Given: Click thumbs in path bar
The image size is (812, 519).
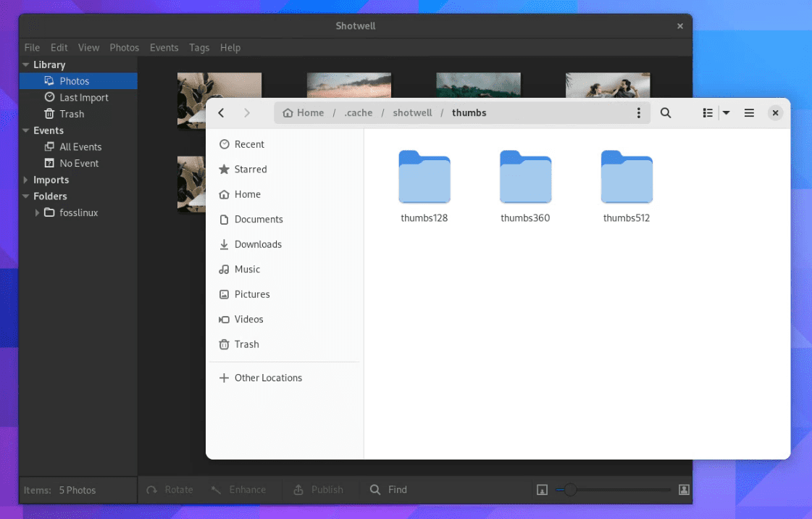Looking at the screenshot, I should click(x=469, y=113).
